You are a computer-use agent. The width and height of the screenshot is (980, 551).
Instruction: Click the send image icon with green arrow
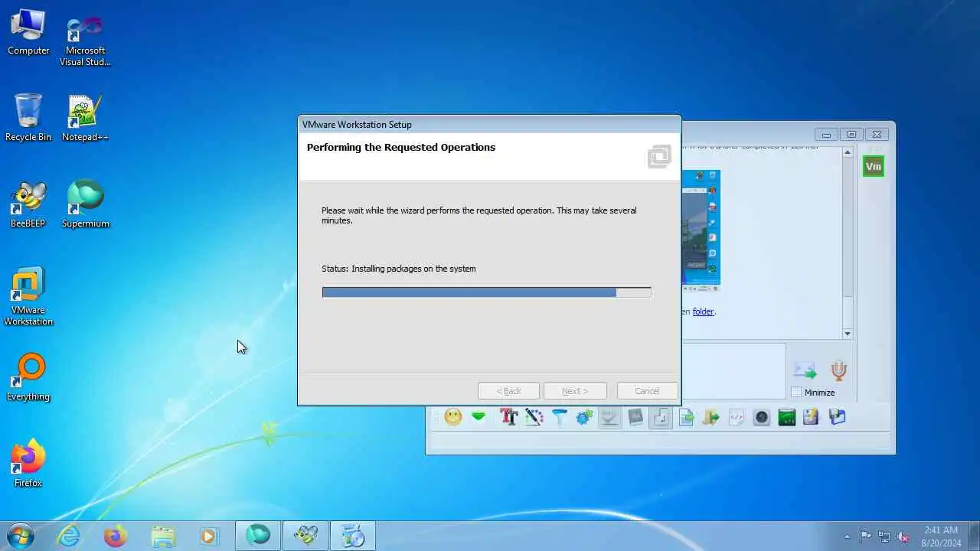(805, 371)
